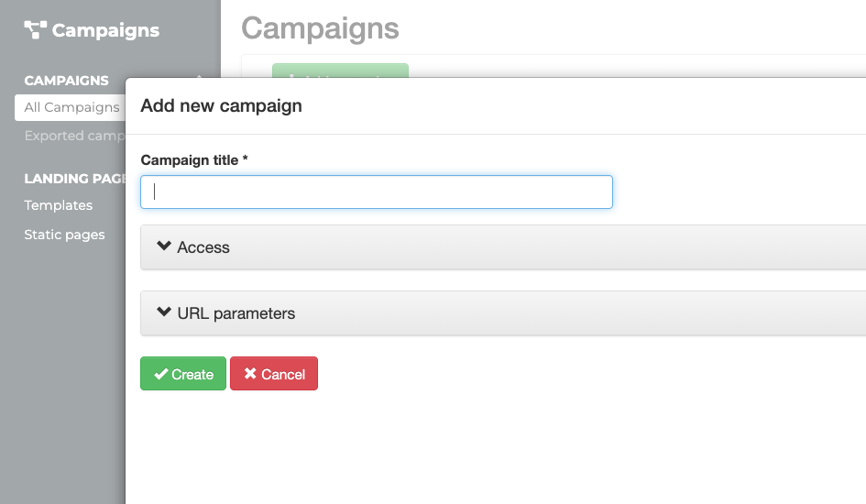Open Exported campaigns in the sidebar

(x=74, y=136)
